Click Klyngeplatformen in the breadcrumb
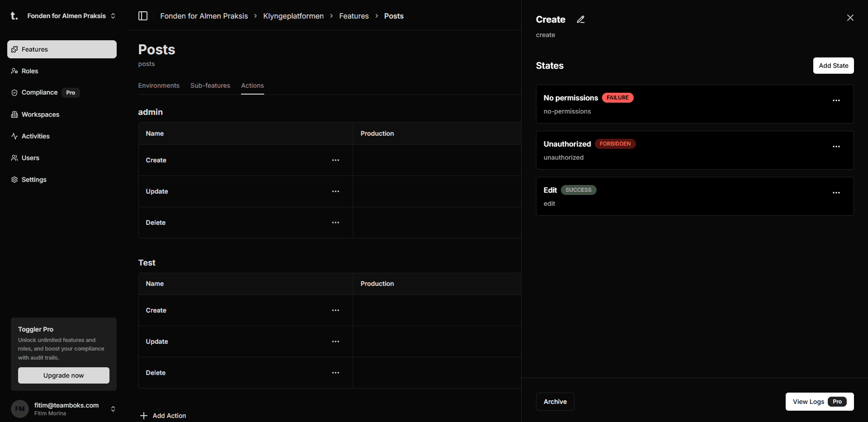 (x=293, y=16)
